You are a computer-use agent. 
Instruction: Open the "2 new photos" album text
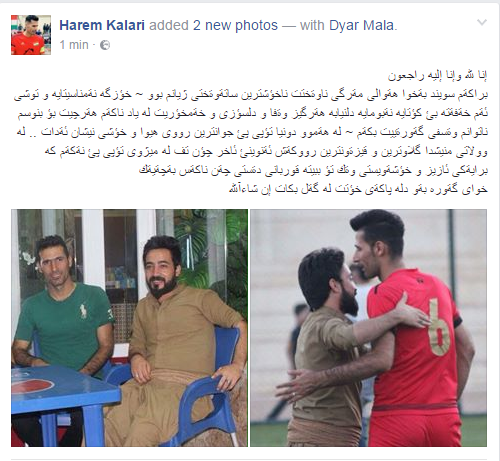tap(235, 25)
